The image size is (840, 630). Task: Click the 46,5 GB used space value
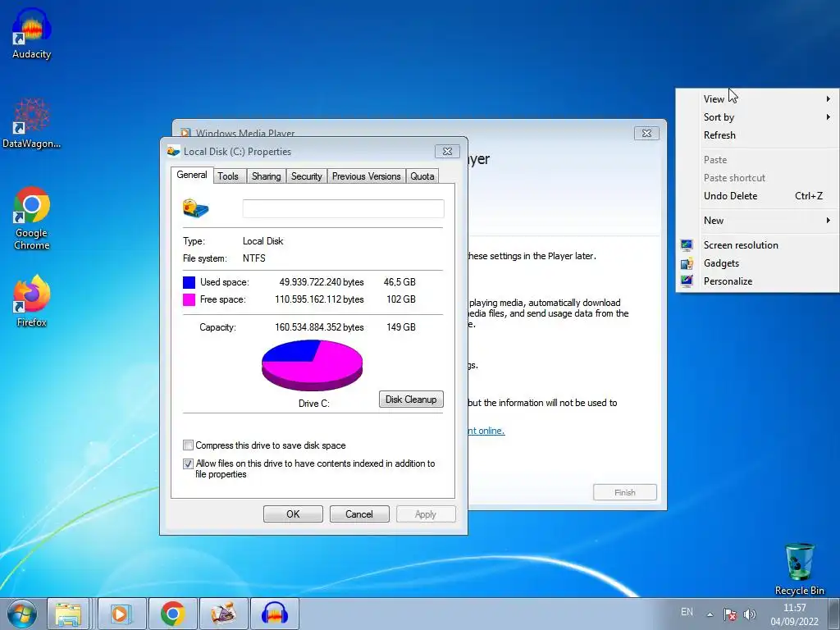(399, 282)
